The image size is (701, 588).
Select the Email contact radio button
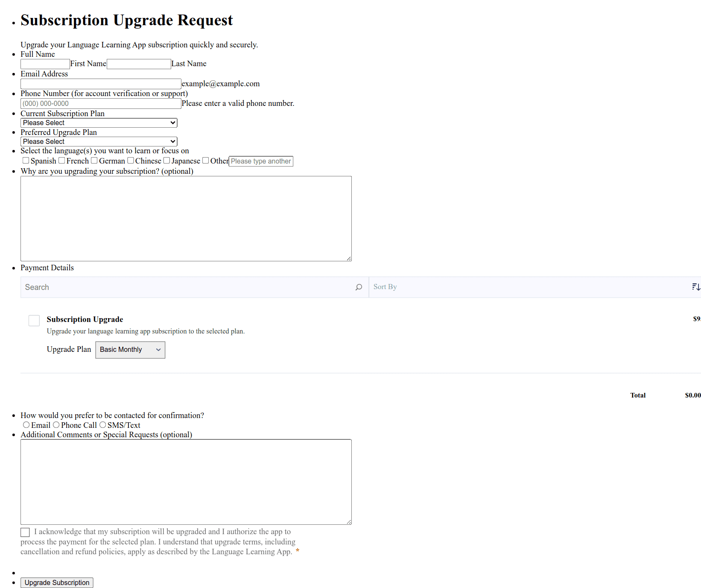click(x=26, y=425)
